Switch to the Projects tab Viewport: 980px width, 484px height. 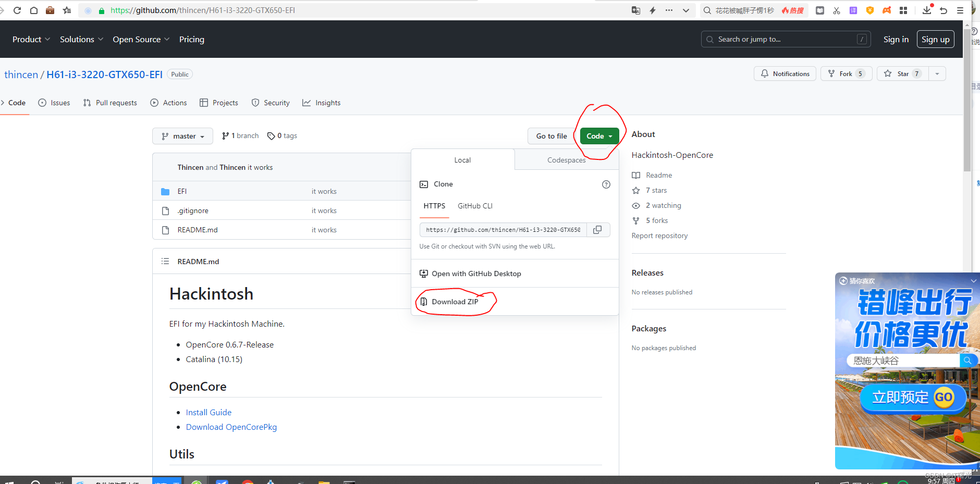[x=219, y=103]
